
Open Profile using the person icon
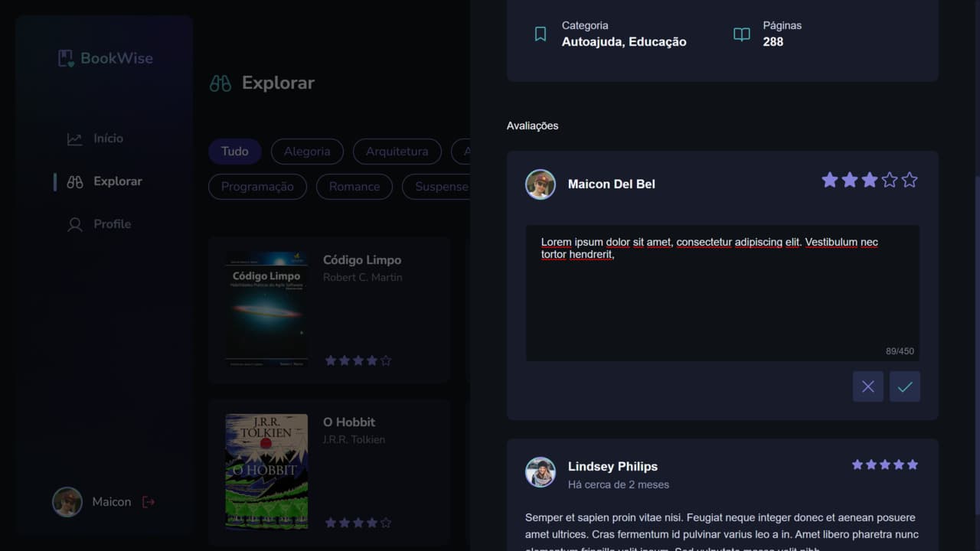point(73,223)
